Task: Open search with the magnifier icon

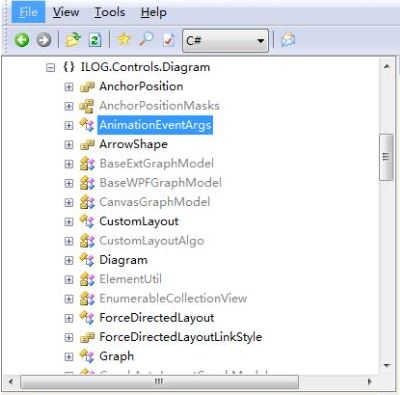Action: 146,39
